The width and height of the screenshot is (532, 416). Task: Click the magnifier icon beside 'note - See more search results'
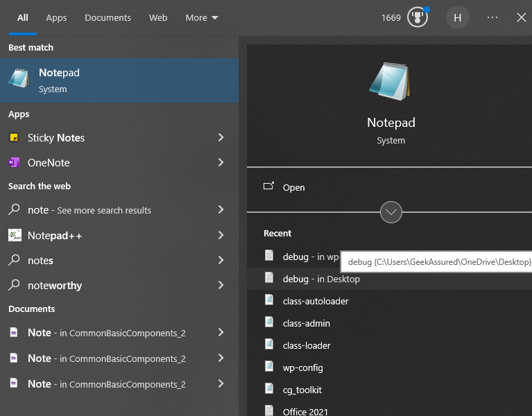pyautogui.click(x=14, y=209)
